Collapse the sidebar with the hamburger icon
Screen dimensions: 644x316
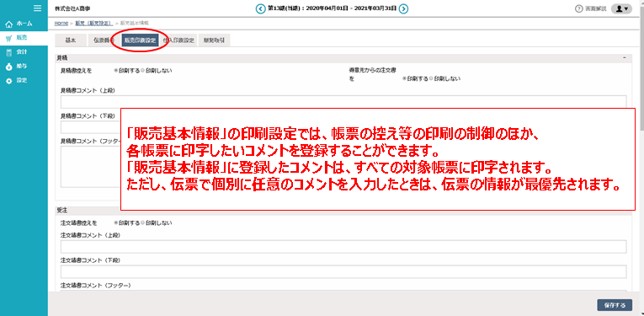(37, 8)
